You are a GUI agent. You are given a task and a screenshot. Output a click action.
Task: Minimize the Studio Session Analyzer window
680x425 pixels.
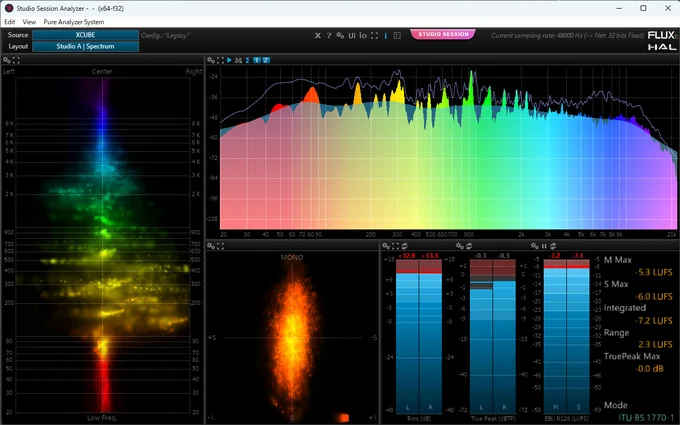(x=619, y=8)
